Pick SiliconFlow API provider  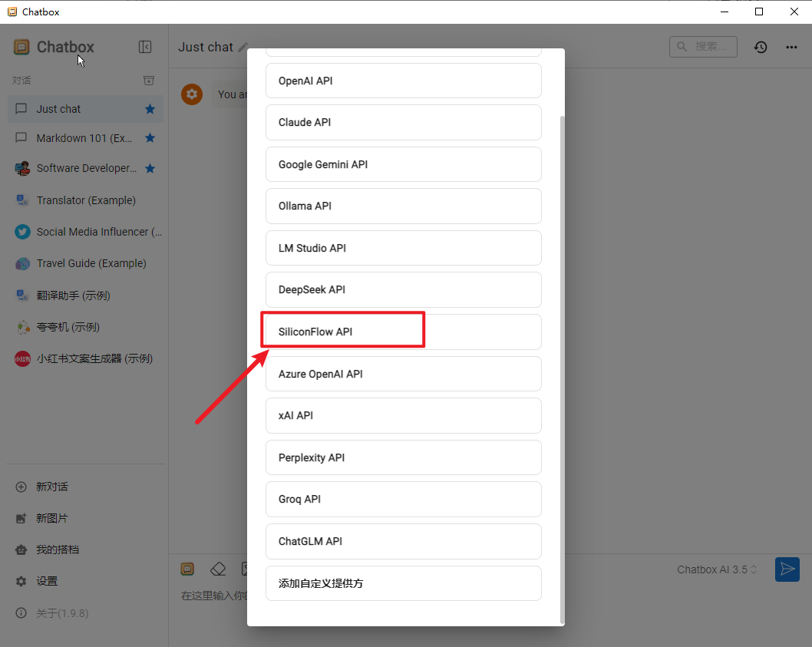tap(404, 332)
